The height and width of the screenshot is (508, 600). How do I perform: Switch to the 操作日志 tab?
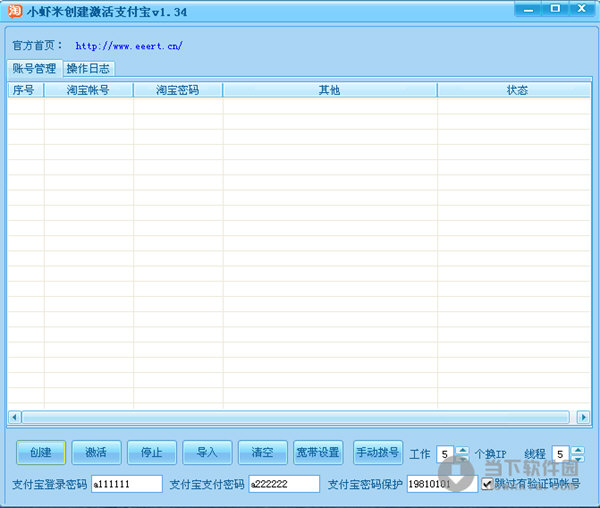(88, 69)
